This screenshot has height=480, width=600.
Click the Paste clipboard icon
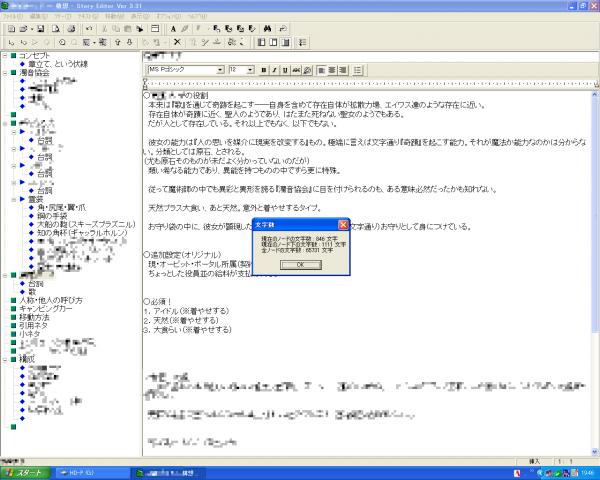point(128,29)
